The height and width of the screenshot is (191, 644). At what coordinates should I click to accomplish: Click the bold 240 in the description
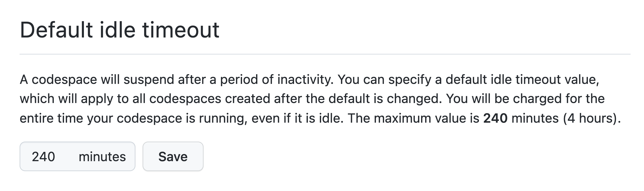pyautogui.click(x=495, y=118)
